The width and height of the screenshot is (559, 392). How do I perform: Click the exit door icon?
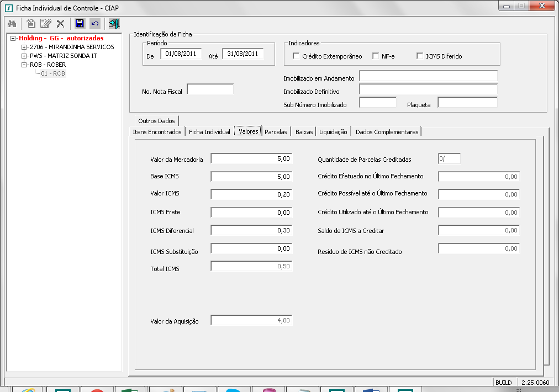[114, 24]
